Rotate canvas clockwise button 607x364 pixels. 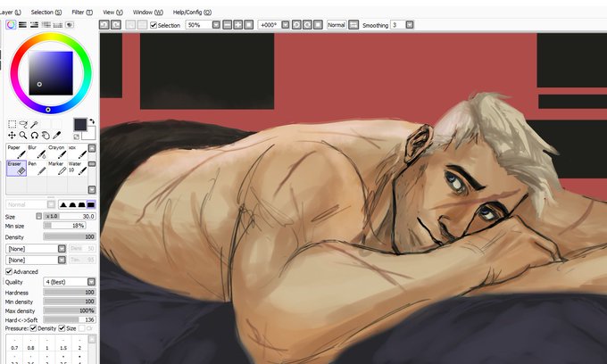tap(307, 25)
